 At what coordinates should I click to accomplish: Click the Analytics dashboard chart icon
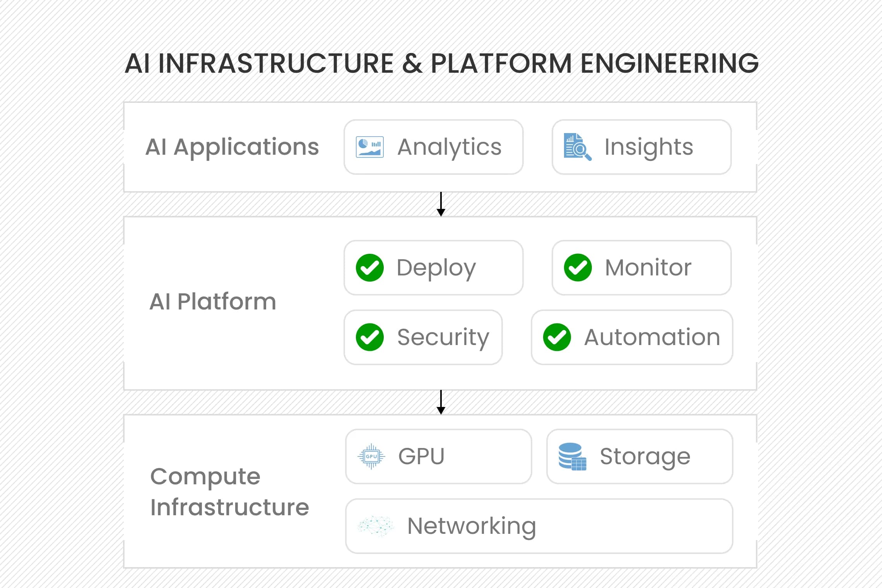[x=369, y=147]
